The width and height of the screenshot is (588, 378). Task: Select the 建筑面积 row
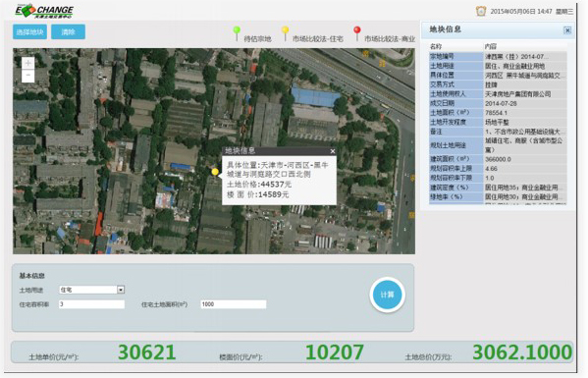click(498, 159)
